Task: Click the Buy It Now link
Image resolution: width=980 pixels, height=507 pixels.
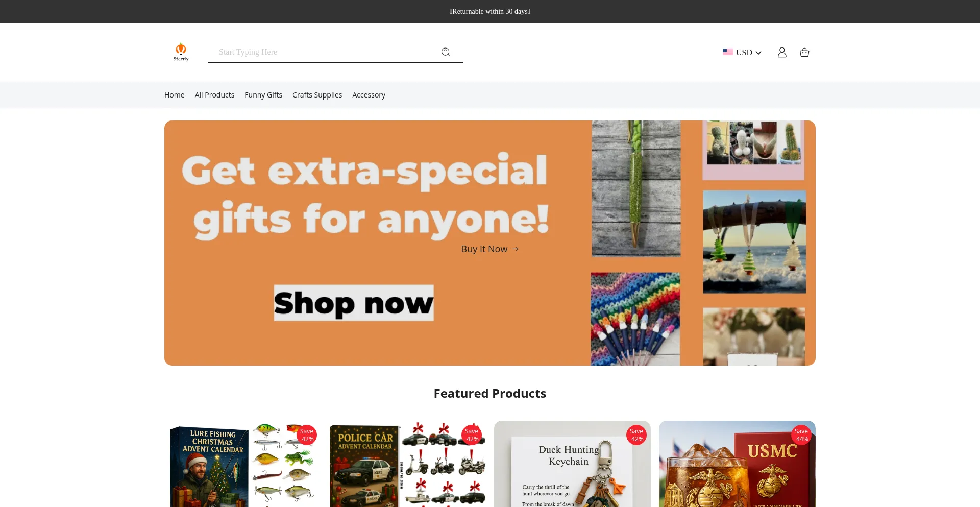Action: pos(484,249)
